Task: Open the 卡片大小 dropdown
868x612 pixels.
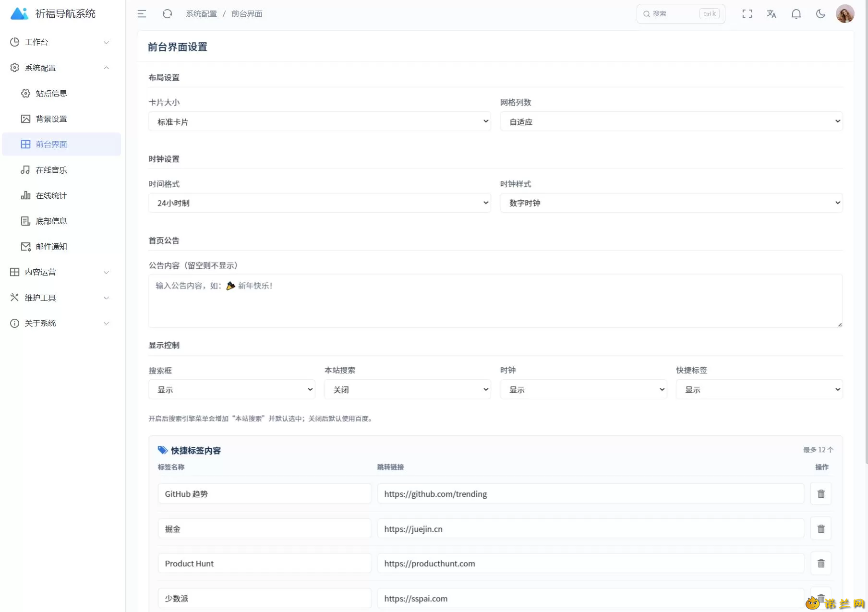Action: [x=319, y=121]
